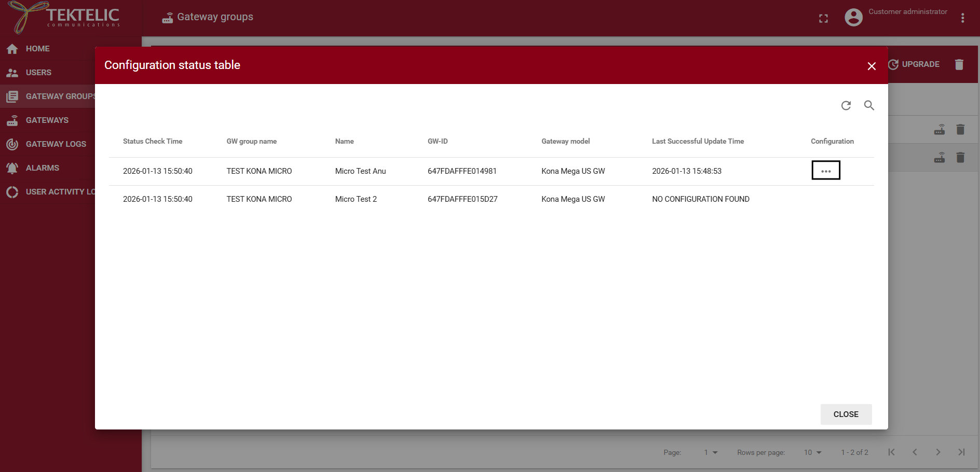The height and width of the screenshot is (472, 980).
Task: Open the kebab menu in the top-right corner
Action: (x=962, y=17)
